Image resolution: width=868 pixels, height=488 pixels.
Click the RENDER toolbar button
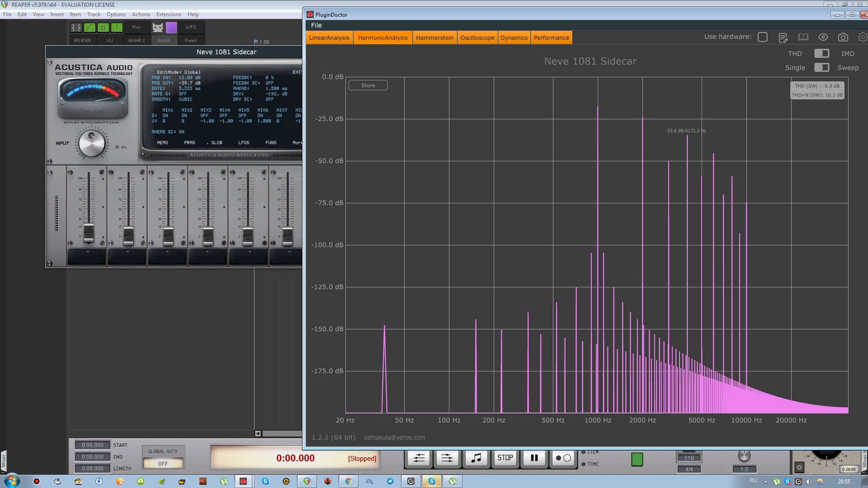[x=82, y=40]
